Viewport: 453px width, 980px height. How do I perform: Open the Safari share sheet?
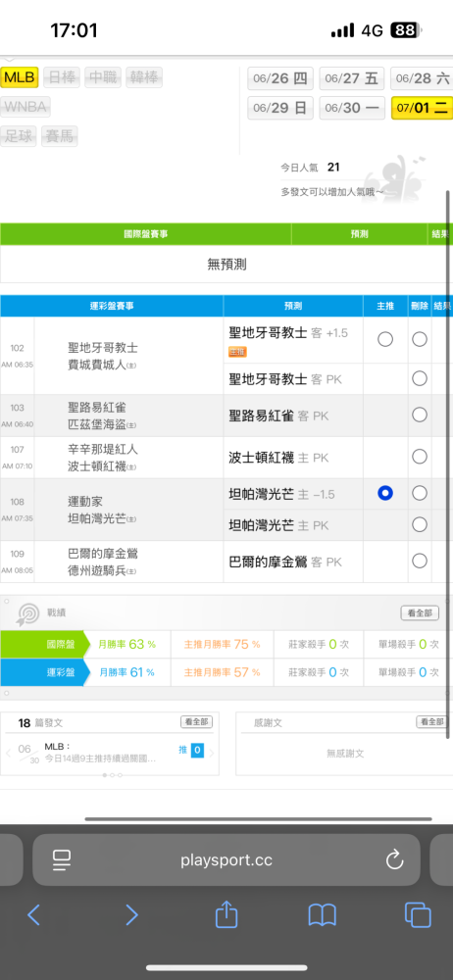tap(226, 913)
